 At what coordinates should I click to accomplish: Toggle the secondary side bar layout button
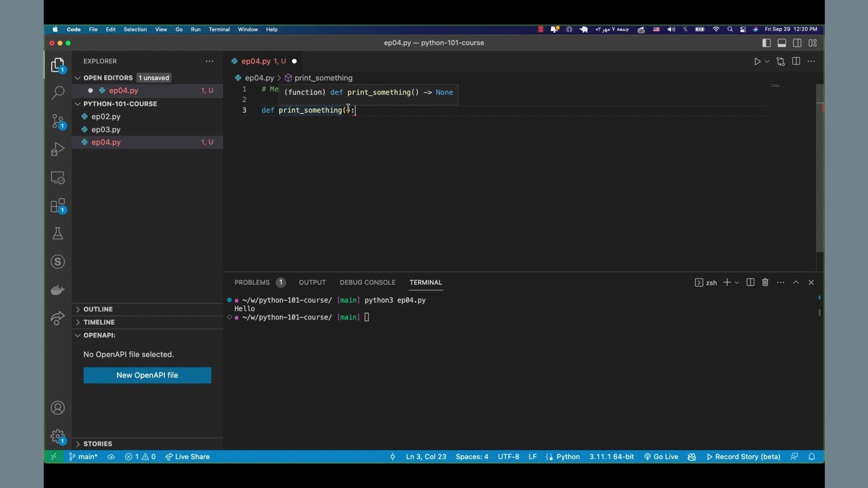pos(797,43)
